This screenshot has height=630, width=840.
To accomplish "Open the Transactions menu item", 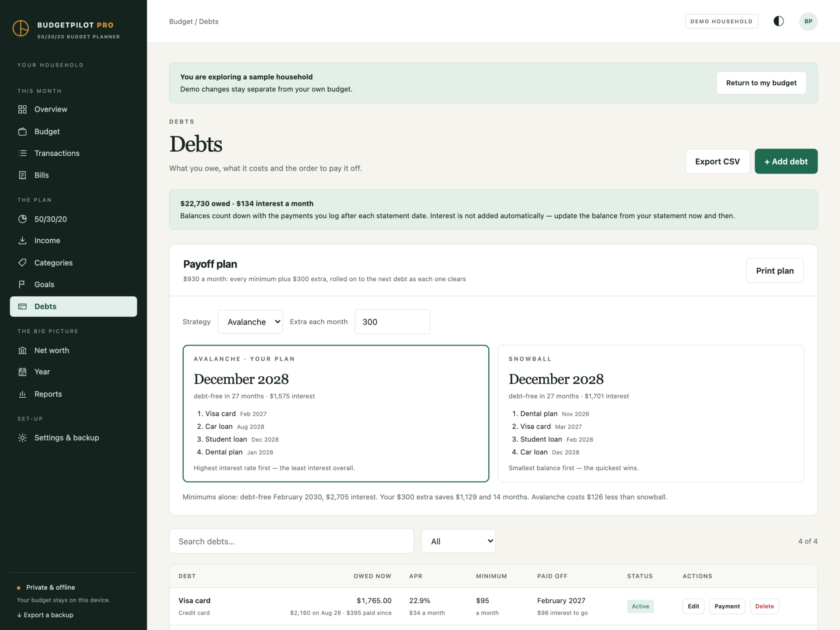I will (x=73, y=153).
